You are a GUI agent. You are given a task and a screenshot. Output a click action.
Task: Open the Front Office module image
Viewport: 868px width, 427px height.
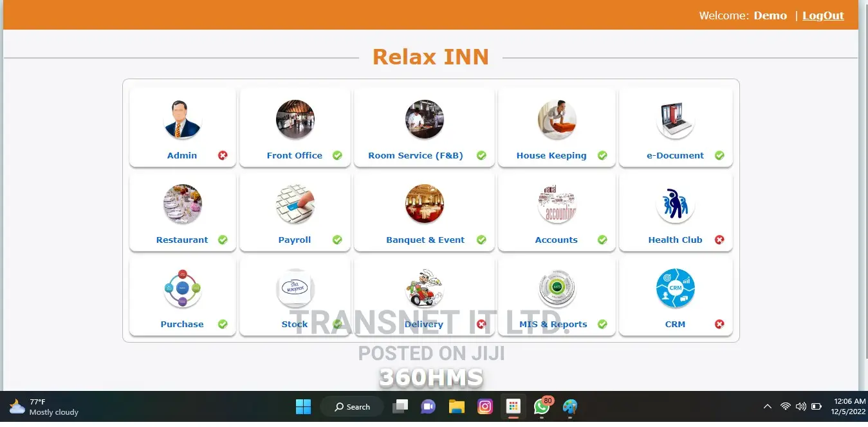[295, 119]
